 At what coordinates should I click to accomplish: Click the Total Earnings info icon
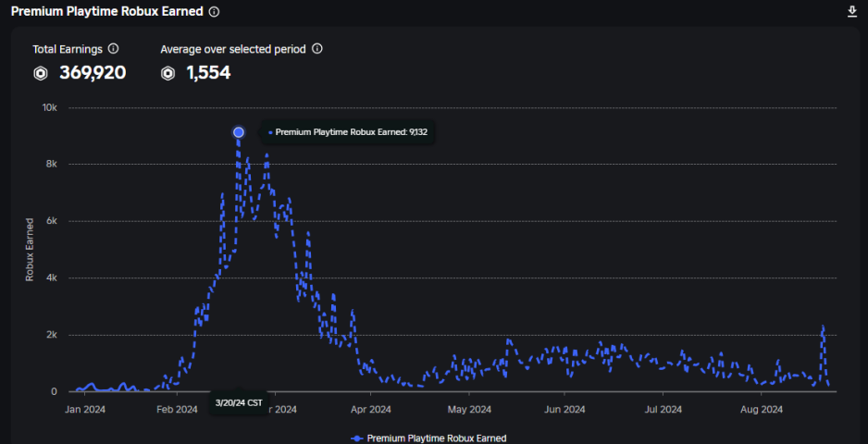114,49
